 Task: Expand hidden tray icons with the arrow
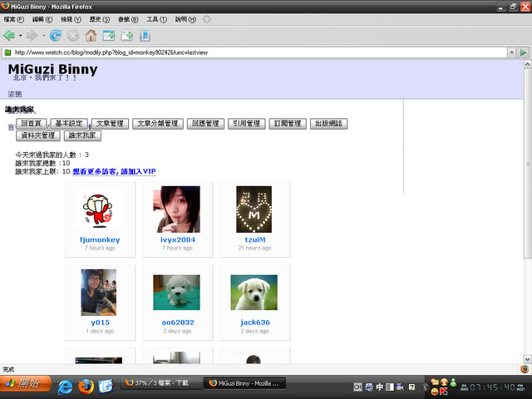click(x=426, y=387)
